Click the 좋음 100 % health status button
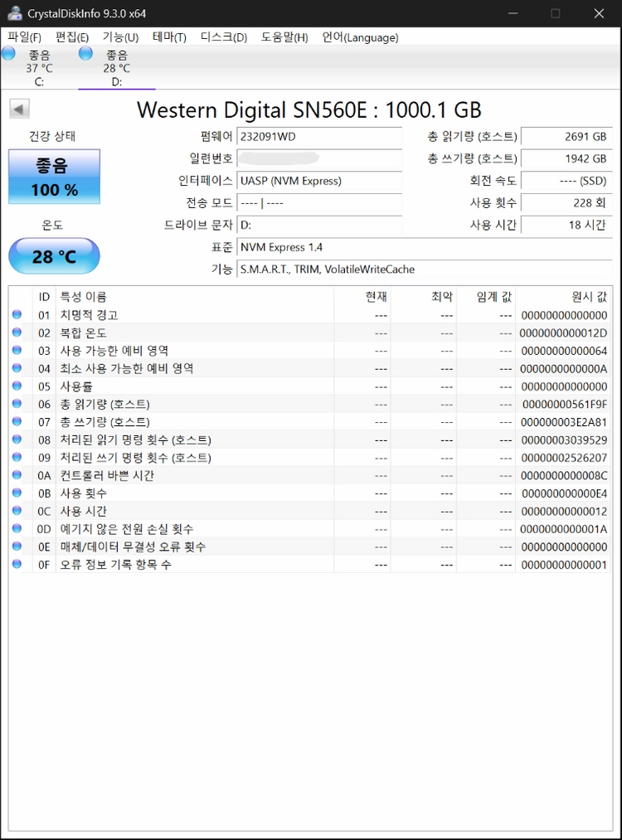Screen dimensions: 622x840 [54, 177]
